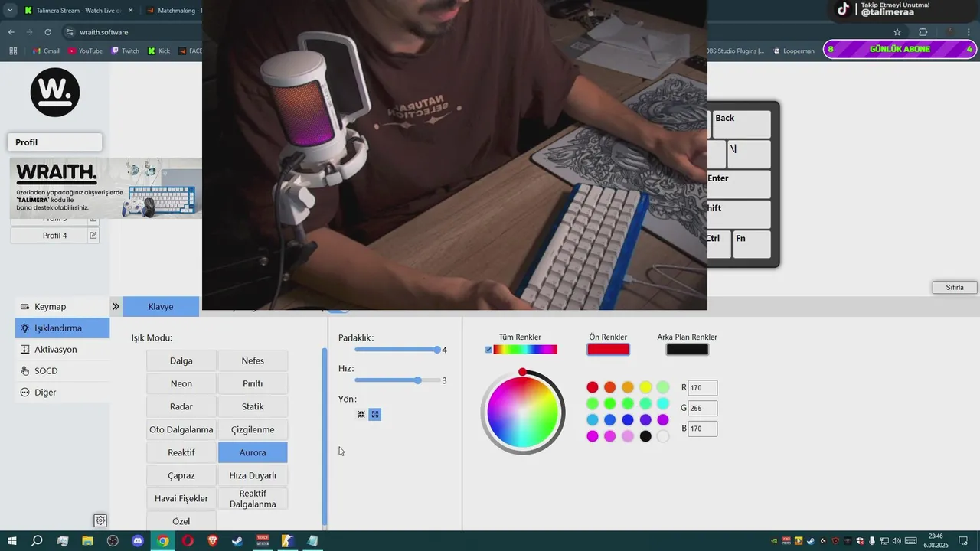Expand the sidebar with double chevron
This screenshot has width=980, height=551.
click(x=116, y=306)
